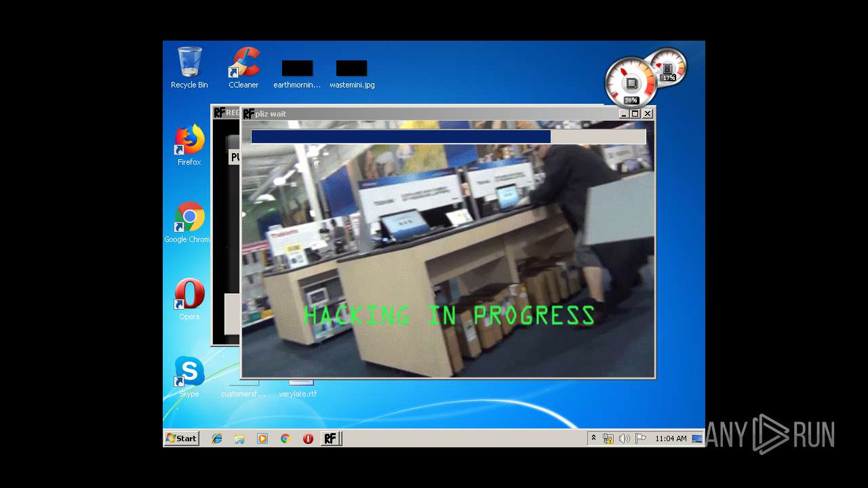
Task: Maximize the 'pliz wait' window
Action: click(635, 114)
